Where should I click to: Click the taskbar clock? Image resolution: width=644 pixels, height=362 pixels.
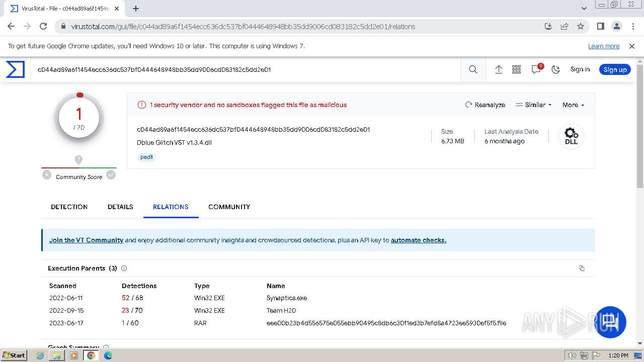click(x=618, y=355)
